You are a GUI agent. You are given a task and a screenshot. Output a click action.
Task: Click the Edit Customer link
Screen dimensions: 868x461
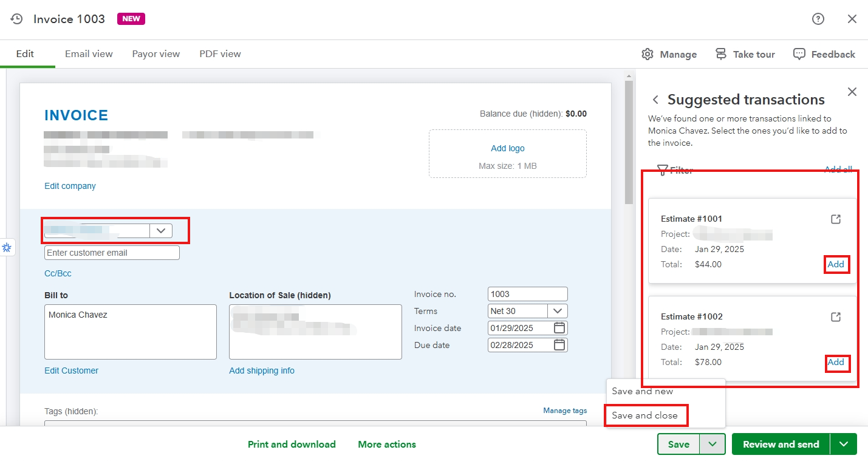71,371
